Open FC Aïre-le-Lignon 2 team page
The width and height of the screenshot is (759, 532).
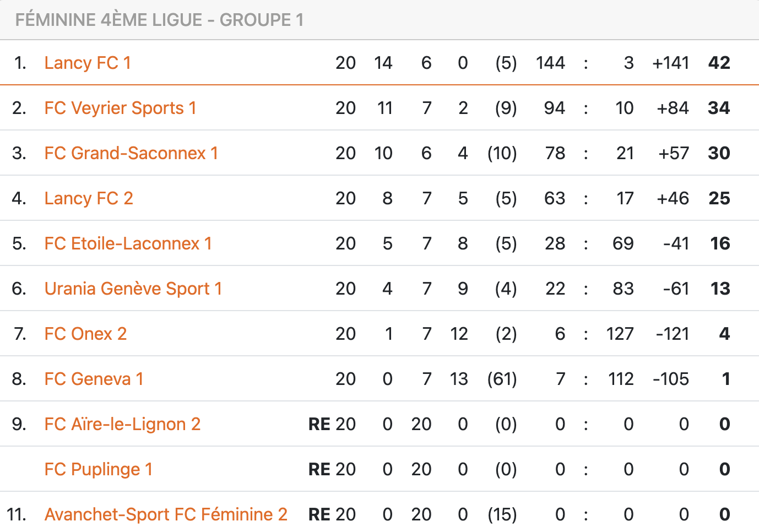[122, 424]
